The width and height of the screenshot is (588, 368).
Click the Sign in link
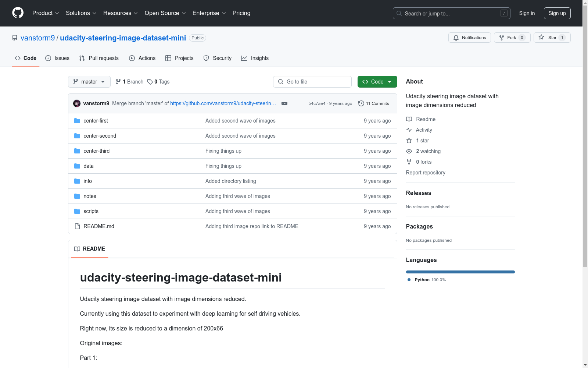coord(527,13)
